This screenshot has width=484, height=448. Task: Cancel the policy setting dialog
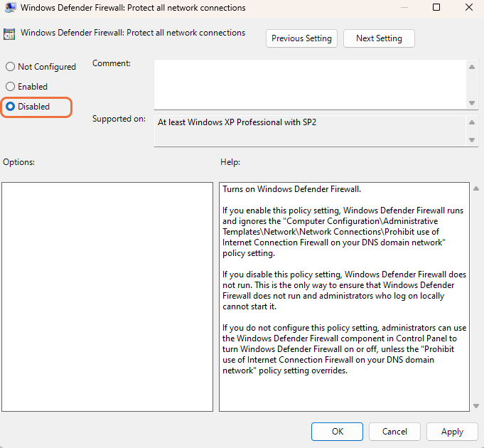pyautogui.click(x=394, y=432)
